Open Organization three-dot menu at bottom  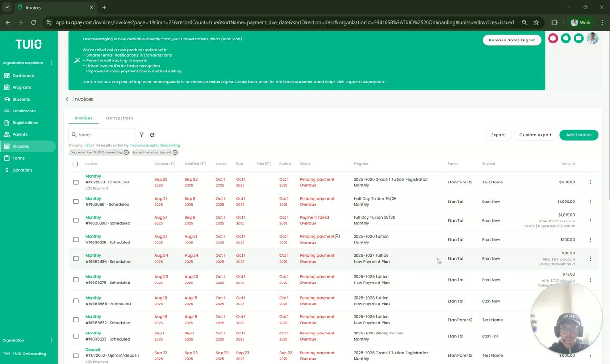point(51,340)
